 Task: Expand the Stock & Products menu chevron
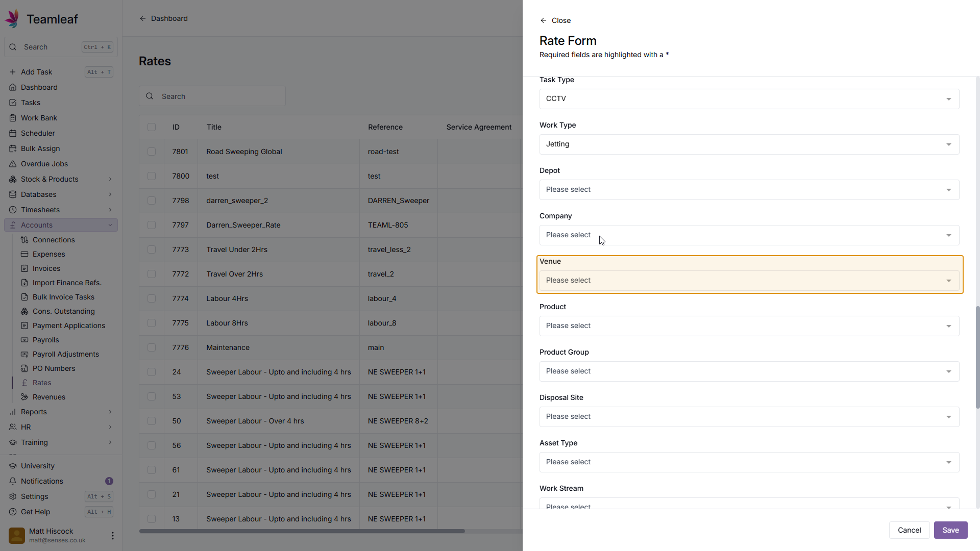(x=110, y=179)
